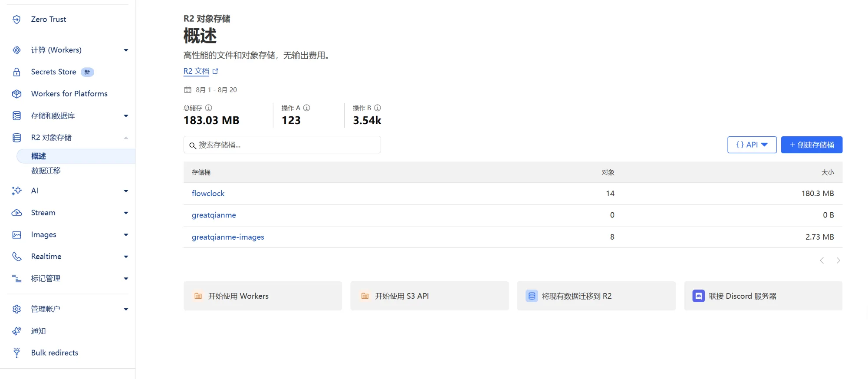The image size is (868, 379).
Task: Click the storage and databases icon
Action: [x=16, y=115]
